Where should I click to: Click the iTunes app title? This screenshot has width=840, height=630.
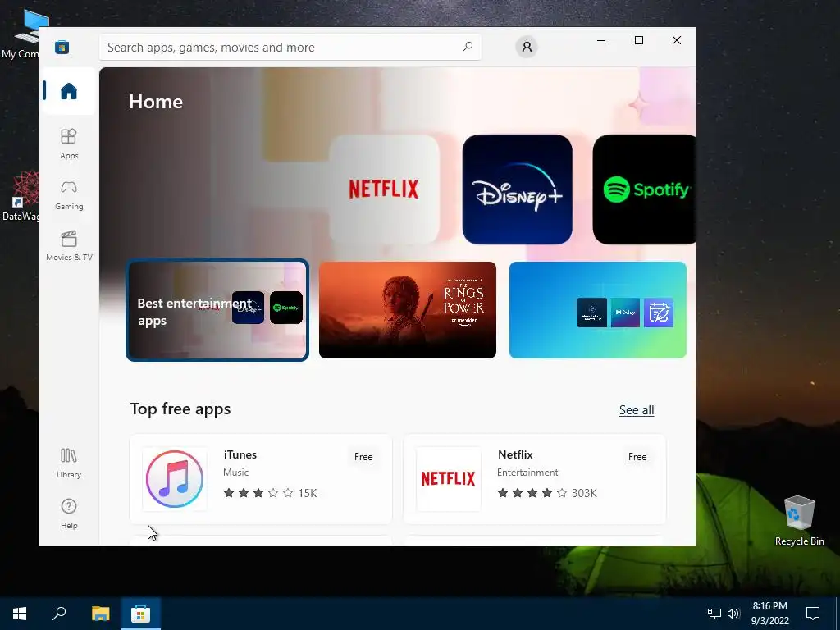[x=240, y=454]
